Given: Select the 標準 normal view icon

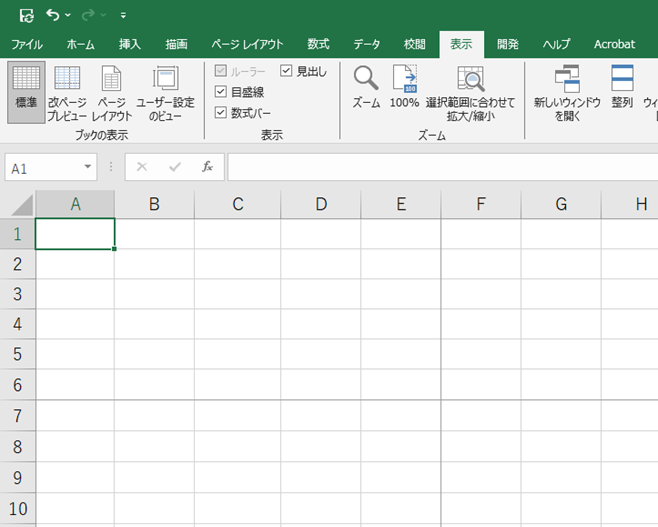Looking at the screenshot, I should click(26, 92).
